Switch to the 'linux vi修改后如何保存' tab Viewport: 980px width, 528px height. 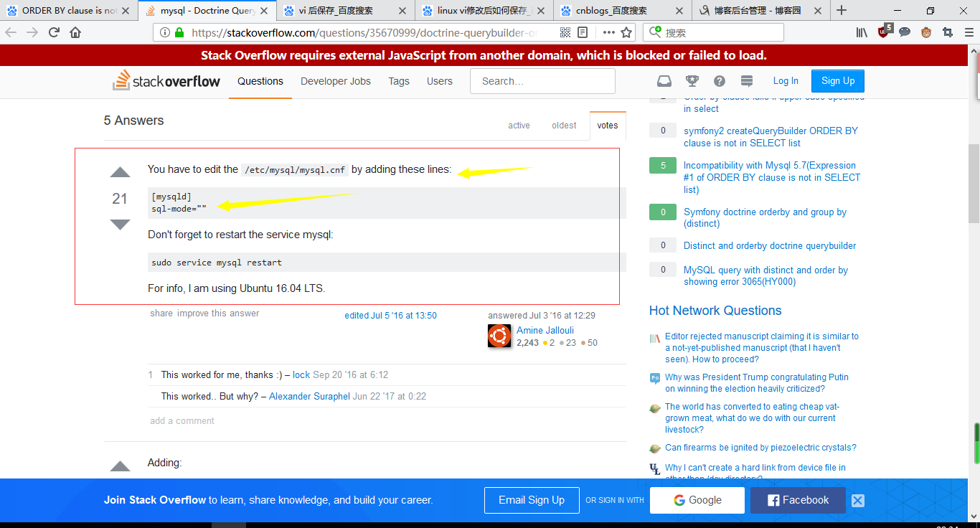point(484,11)
